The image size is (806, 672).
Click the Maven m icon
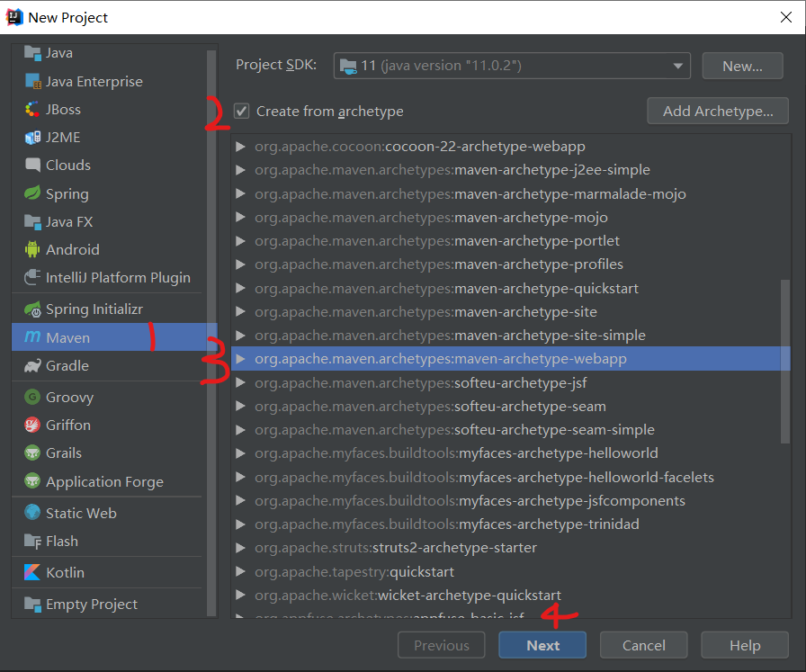click(32, 337)
